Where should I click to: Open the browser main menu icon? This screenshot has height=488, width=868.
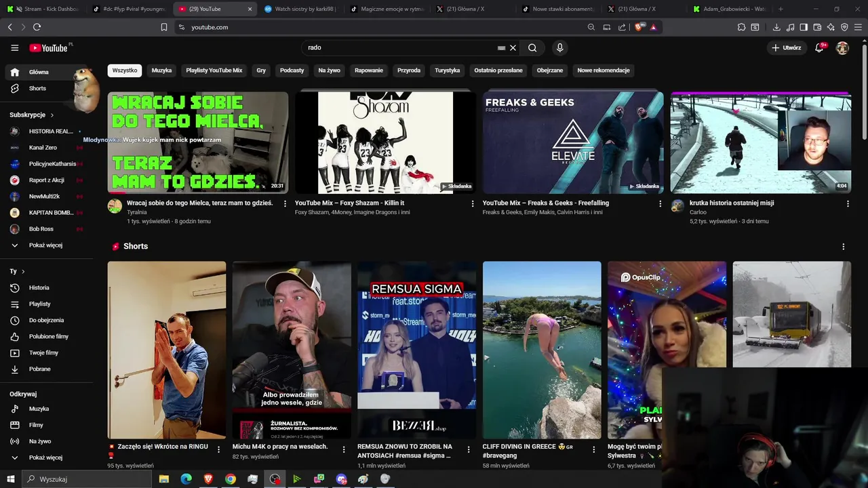pos(859,27)
